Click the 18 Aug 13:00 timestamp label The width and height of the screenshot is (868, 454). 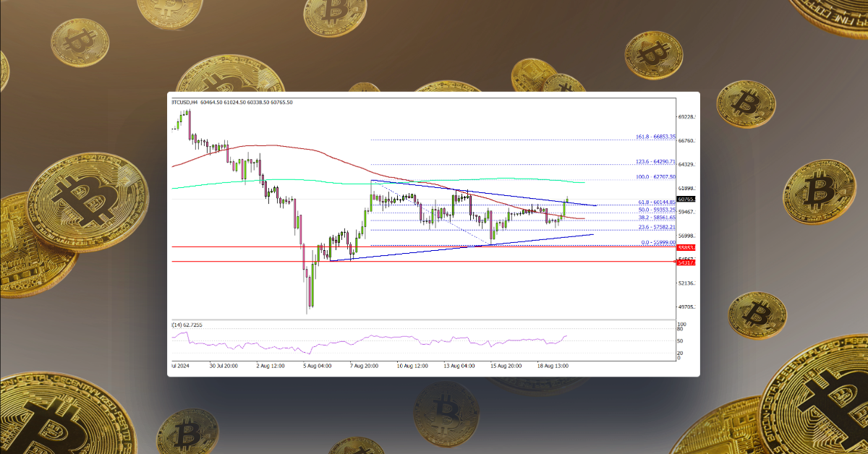click(x=554, y=366)
